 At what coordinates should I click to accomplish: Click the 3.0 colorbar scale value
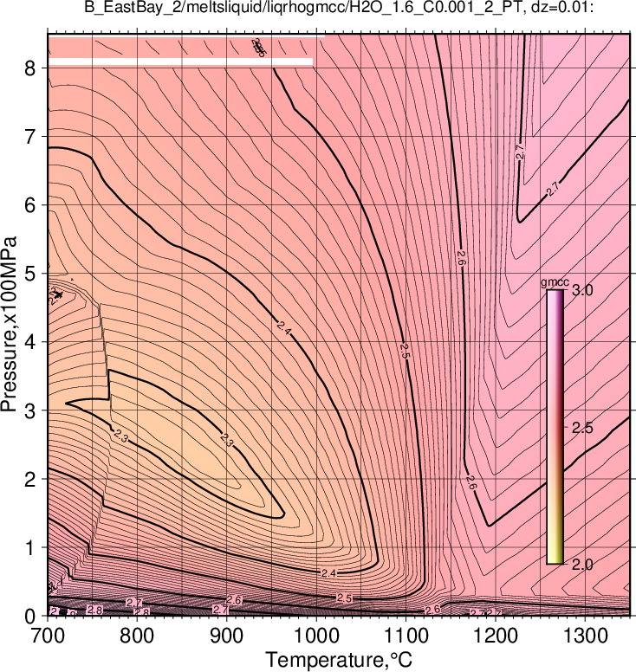[x=583, y=290]
